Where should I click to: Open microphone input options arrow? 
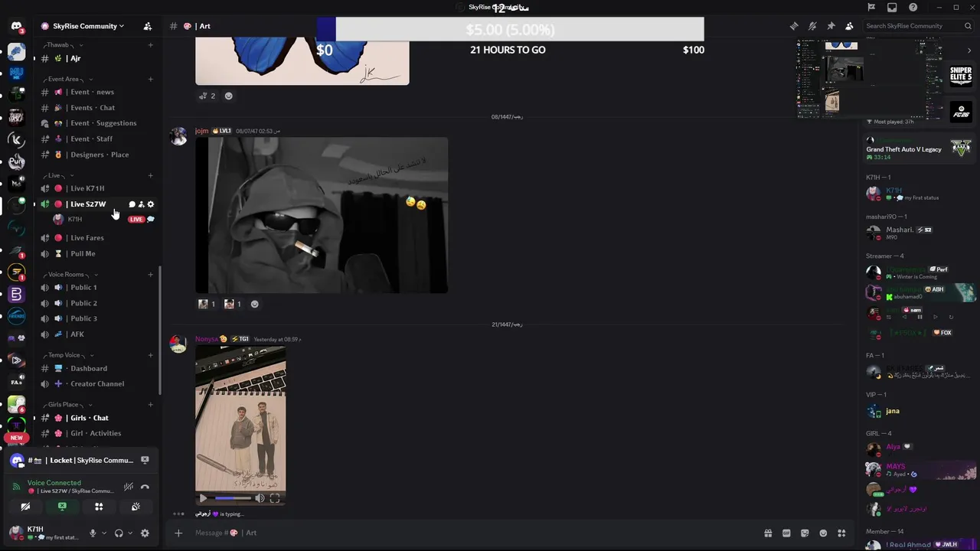tap(103, 533)
